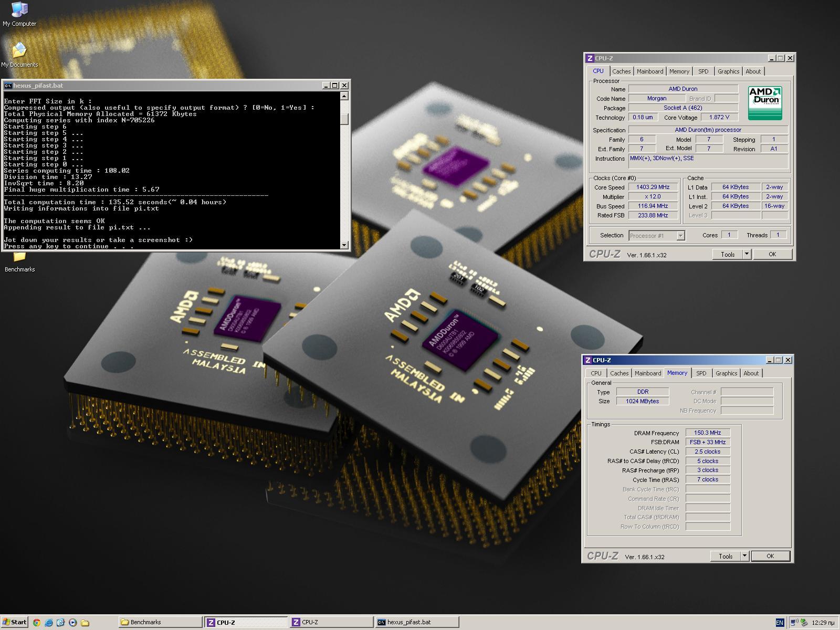840x630 pixels.
Task: Click OK in lower CPU-Z Memory window
Action: [770, 556]
